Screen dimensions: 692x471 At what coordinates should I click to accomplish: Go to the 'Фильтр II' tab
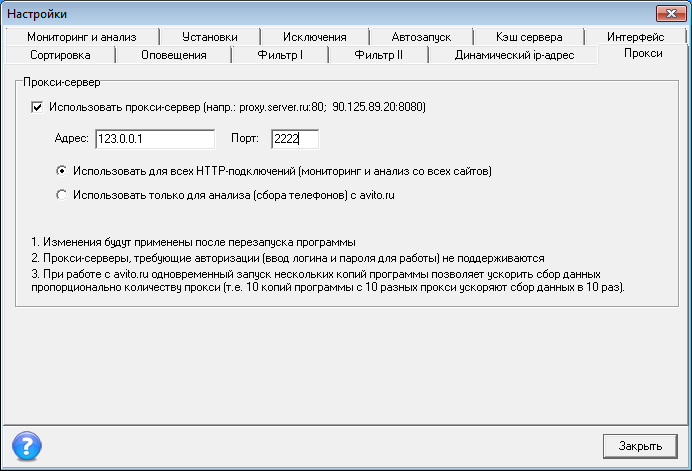378,55
